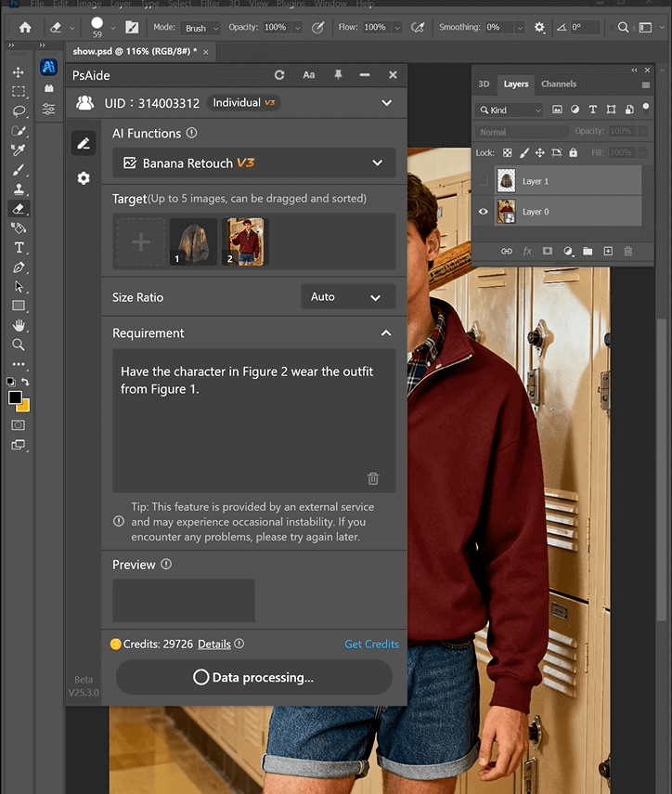Choose the Horizontal Type tool

(19, 248)
